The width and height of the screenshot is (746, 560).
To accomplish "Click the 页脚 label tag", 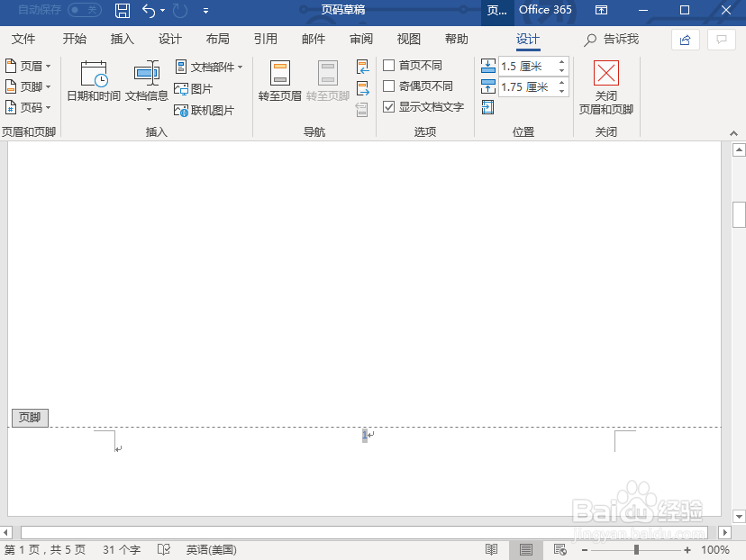I will click(x=30, y=418).
